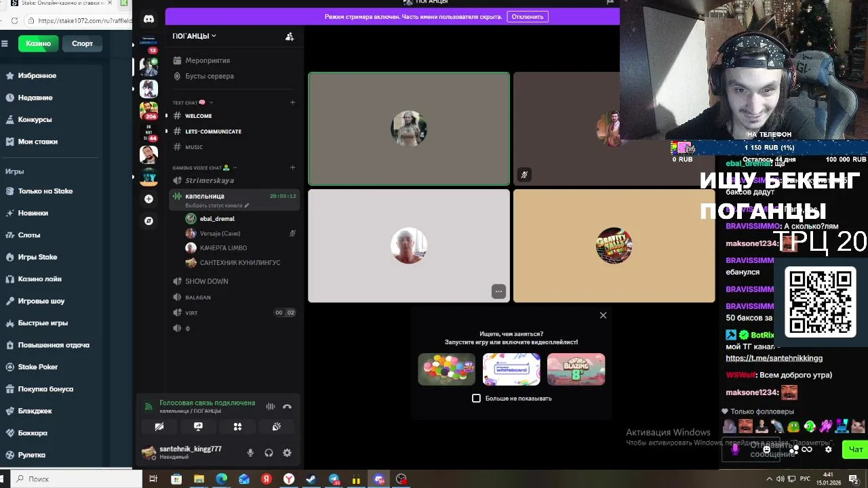Screen dimensions: 868x488
Task: Click the invite people icon beside ПОГАНЦЫ
Action: (290, 37)
